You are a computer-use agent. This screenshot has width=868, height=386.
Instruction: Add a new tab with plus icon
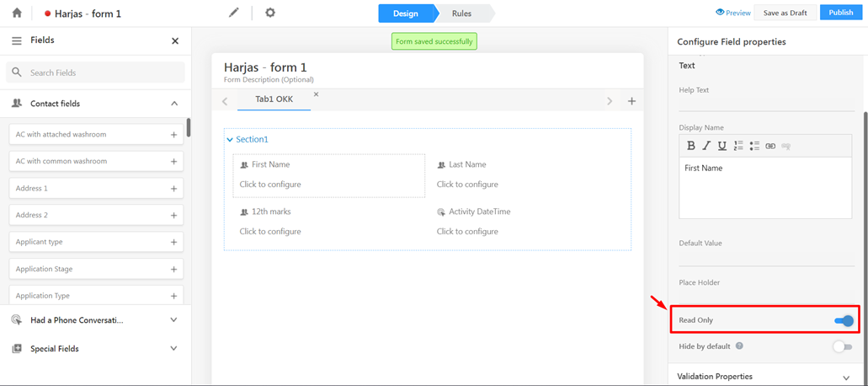pos(631,101)
